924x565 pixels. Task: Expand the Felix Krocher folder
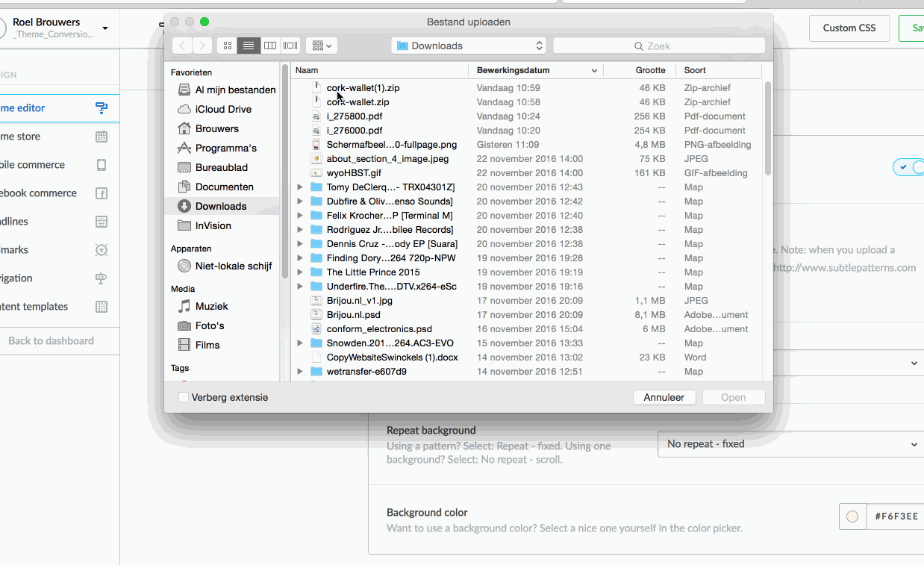click(x=300, y=216)
